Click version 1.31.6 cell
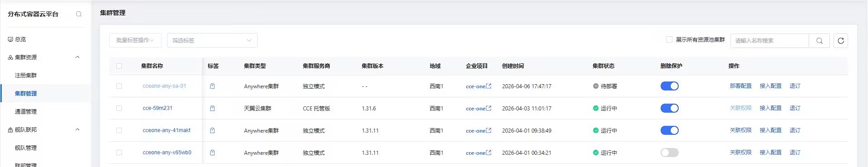 coord(369,108)
